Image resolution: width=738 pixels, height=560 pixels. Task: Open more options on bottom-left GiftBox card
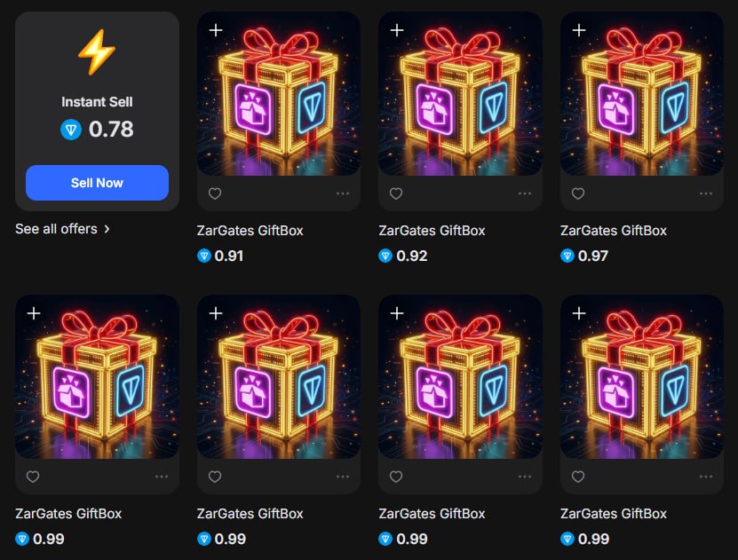pos(162,477)
